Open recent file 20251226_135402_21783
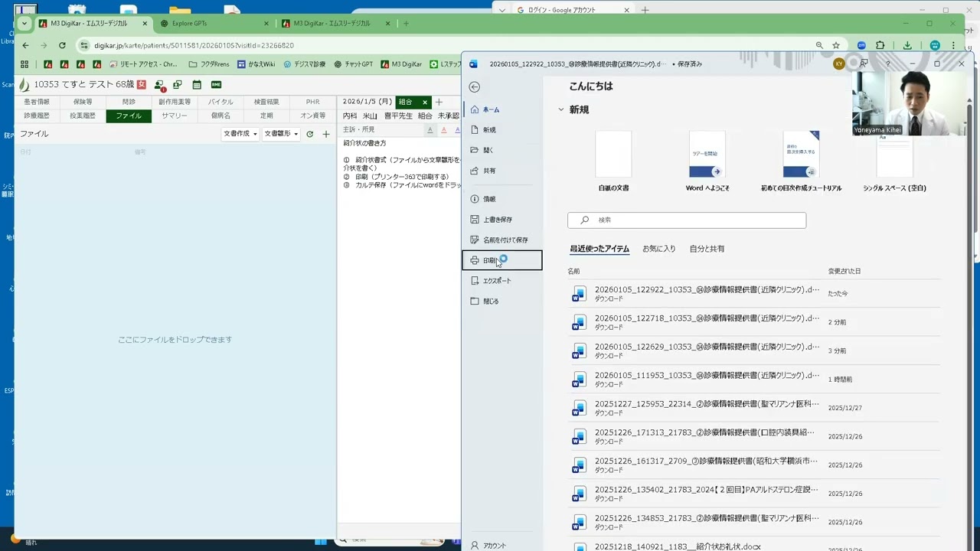The width and height of the screenshot is (980, 551). (753, 493)
